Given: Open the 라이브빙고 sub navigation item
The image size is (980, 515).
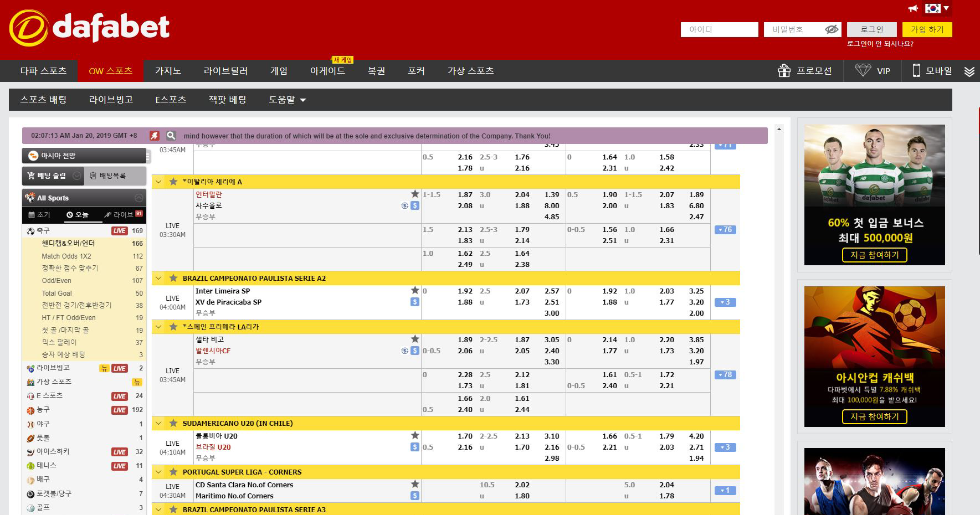Looking at the screenshot, I should pyautogui.click(x=111, y=100).
